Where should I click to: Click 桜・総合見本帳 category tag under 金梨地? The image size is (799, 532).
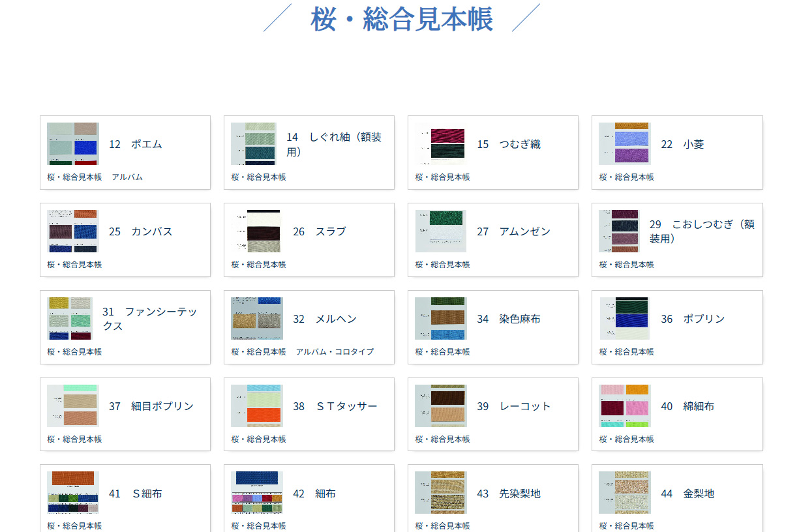click(x=626, y=525)
